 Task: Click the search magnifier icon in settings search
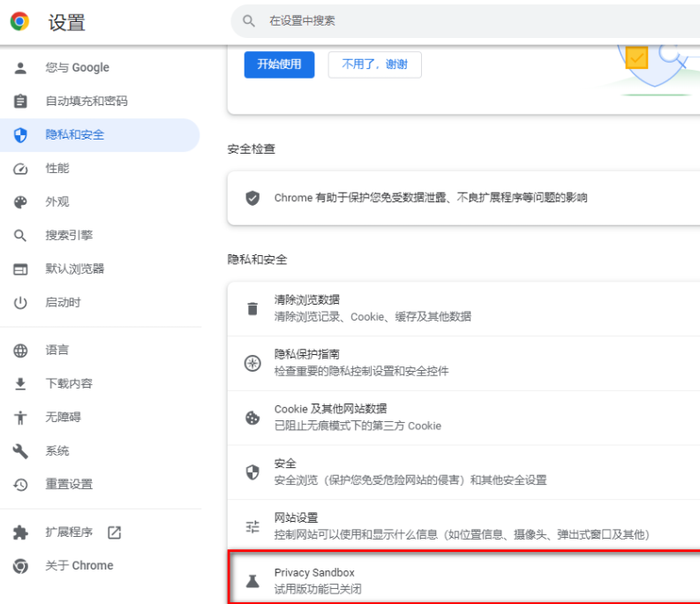point(249,21)
